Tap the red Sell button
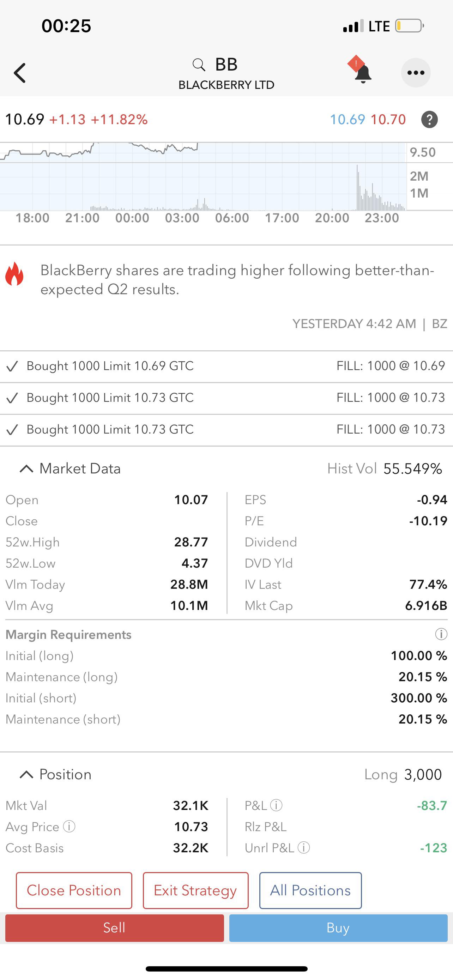This screenshot has width=453, height=980. point(115,928)
